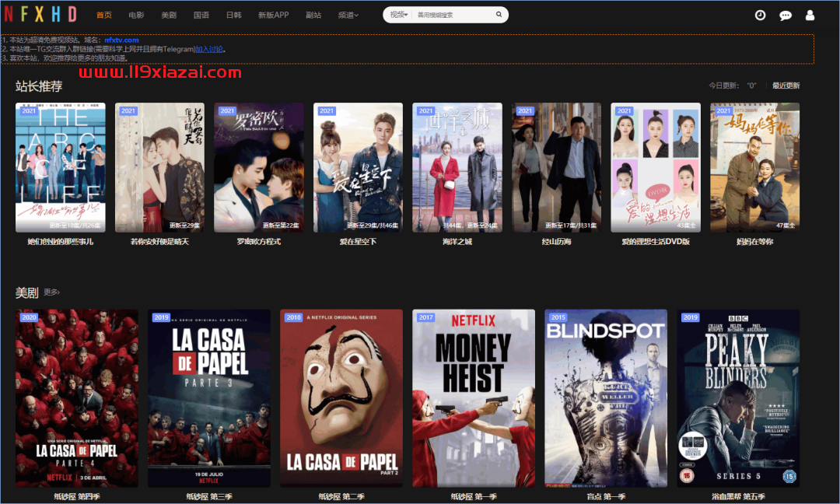Open the Blindspot poster
840x504 pixels.
[606, 398]
